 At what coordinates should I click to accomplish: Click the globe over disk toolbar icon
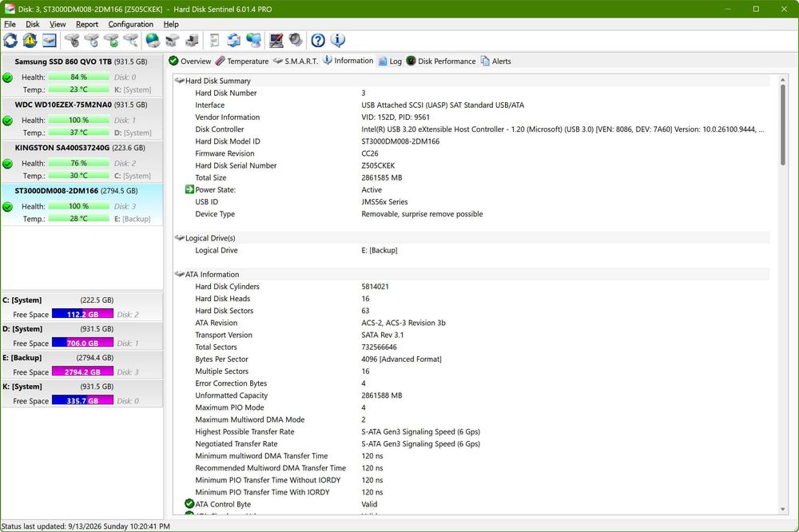point(153,40)
